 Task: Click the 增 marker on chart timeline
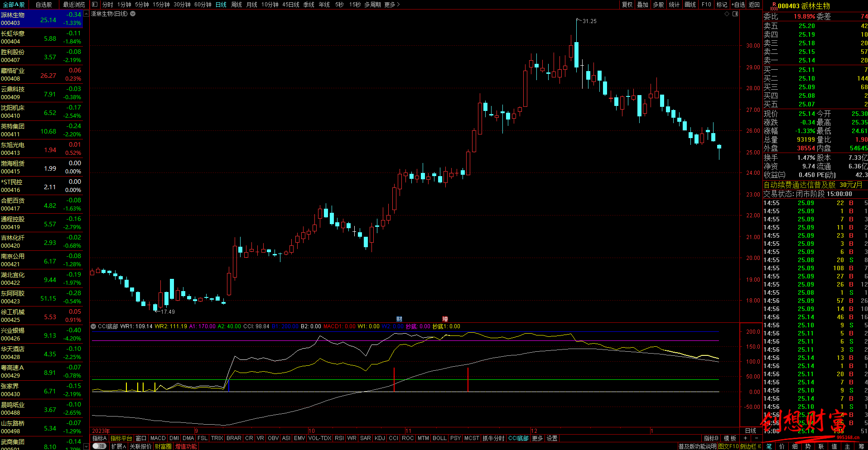pos(445,319)
